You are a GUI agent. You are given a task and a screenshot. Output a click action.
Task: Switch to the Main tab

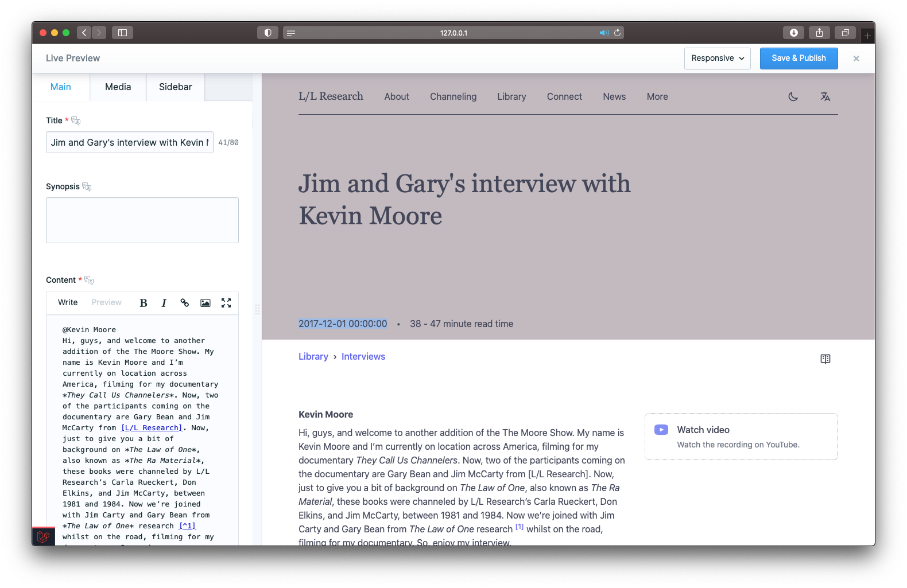coord(61,87)
